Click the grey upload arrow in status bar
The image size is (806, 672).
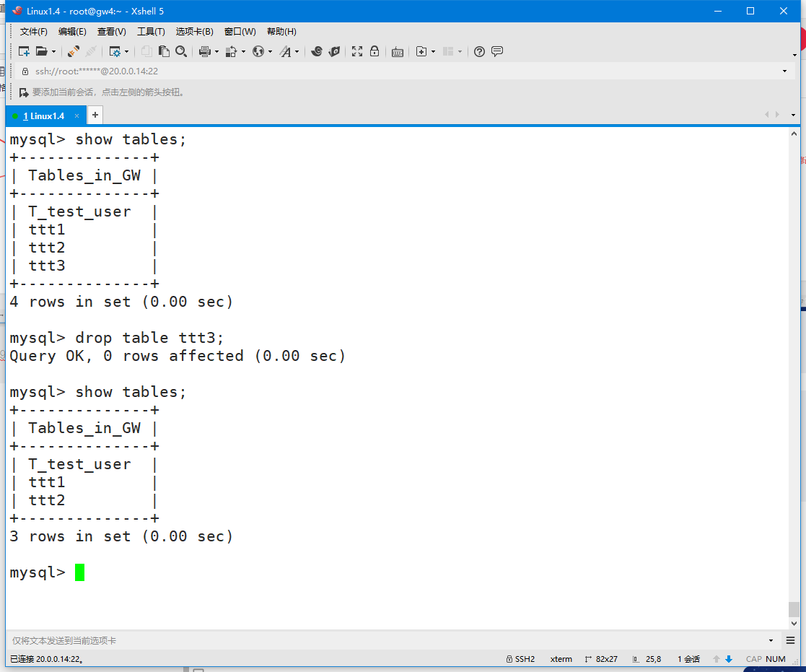[x=717, y=659]
